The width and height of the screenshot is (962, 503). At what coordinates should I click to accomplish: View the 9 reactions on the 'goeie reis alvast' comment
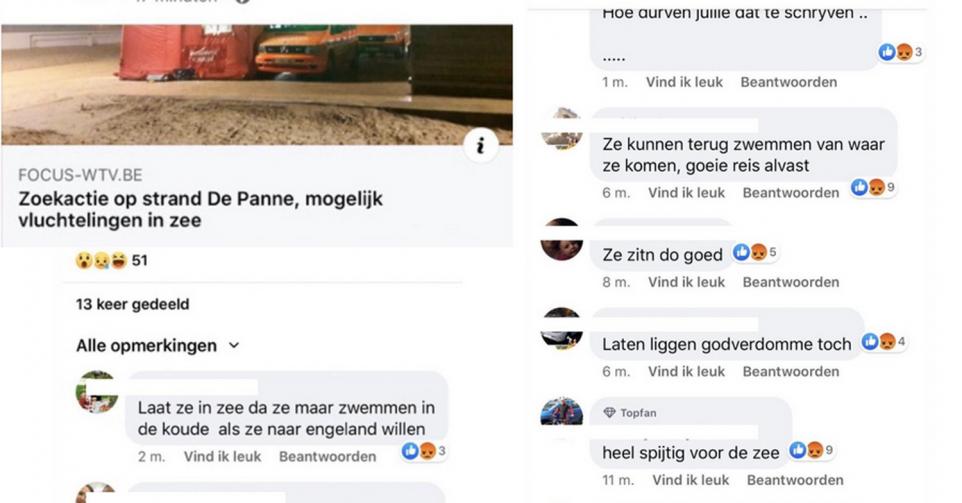pyautogui.click(x=873, y=187)
